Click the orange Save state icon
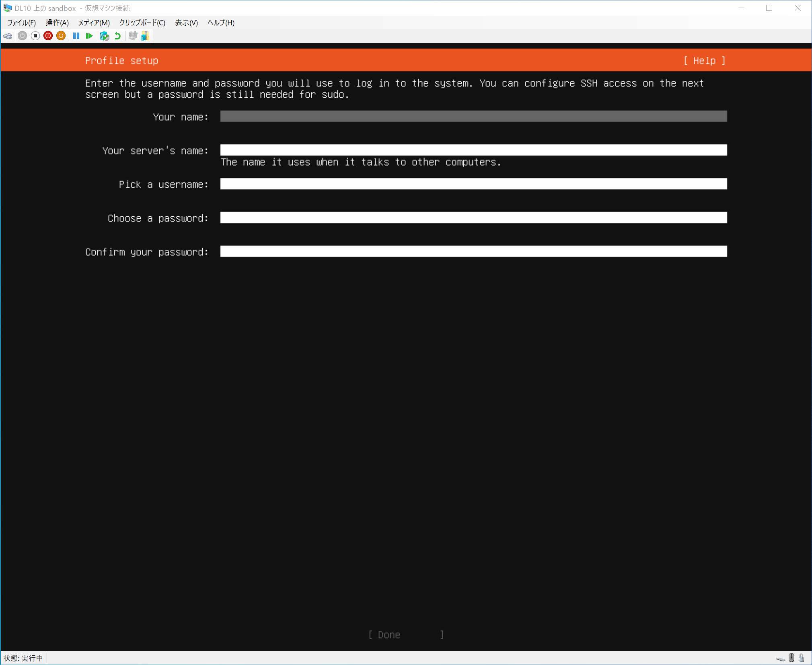Image resolution: width=812 pixels, height=665 pixels. coord(61,36)
